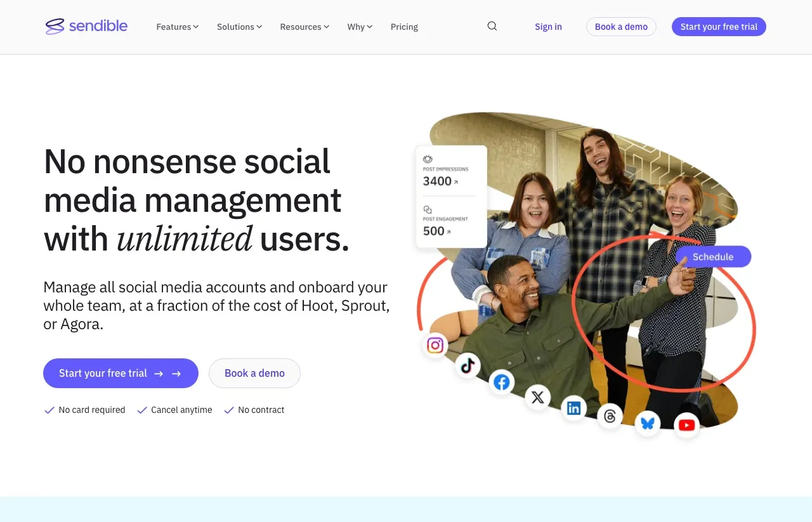Click the YouTube icon

click(x=686, y=425)
